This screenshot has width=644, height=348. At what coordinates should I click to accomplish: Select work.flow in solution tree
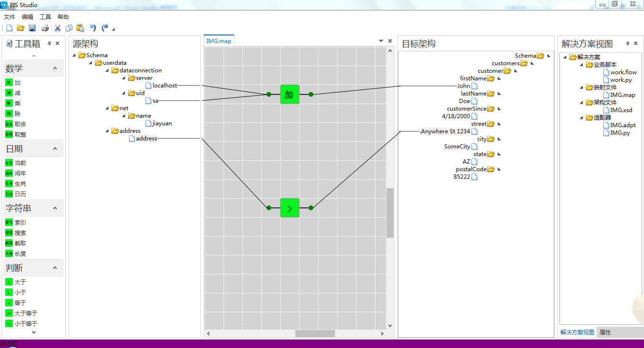pos(623,72)
